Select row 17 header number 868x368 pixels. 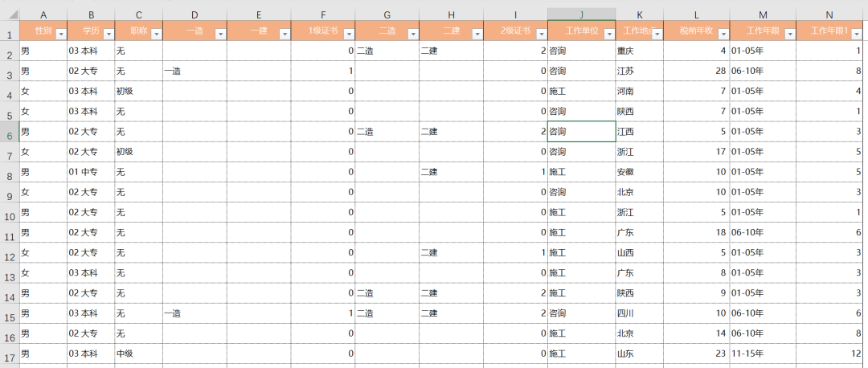point(9,354)
